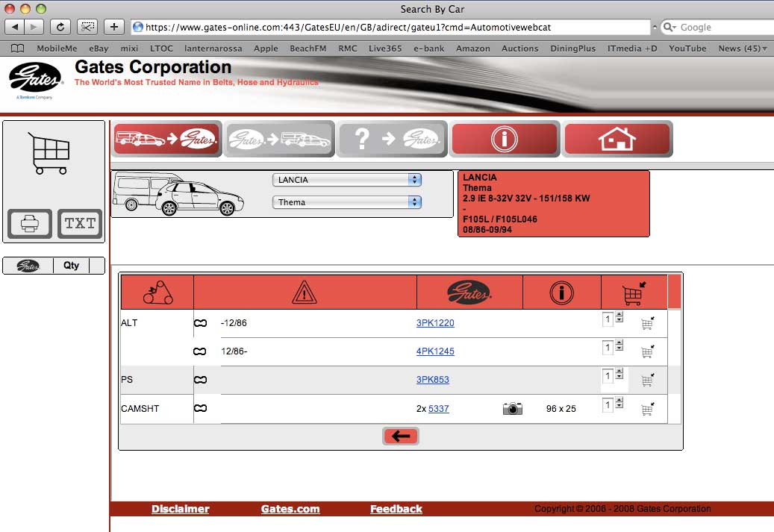Click browser back button
Viewport: 774px width, 532px height.
[x=15, y=27]
